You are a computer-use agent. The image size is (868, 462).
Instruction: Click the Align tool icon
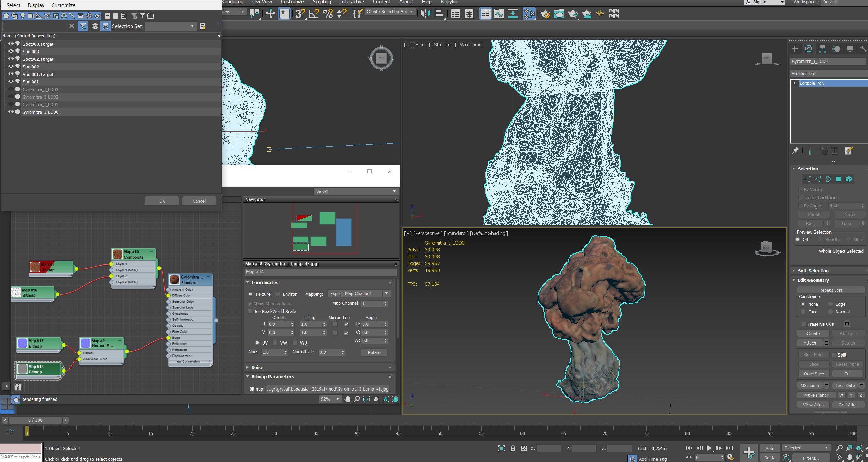(x=439, y=14)
